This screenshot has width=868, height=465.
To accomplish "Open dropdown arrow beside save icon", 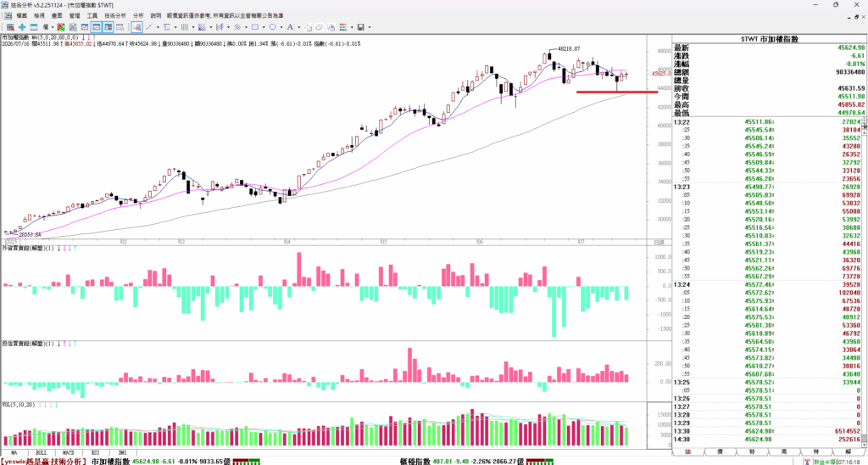I will (x=370, y=26).
